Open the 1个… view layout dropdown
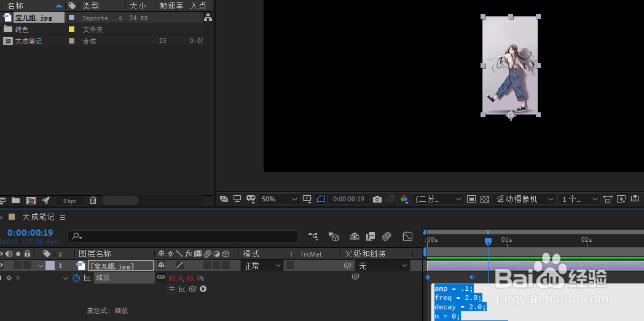This screenshot has width=644, height=321. pyautogui.click(x=579, y=199)
